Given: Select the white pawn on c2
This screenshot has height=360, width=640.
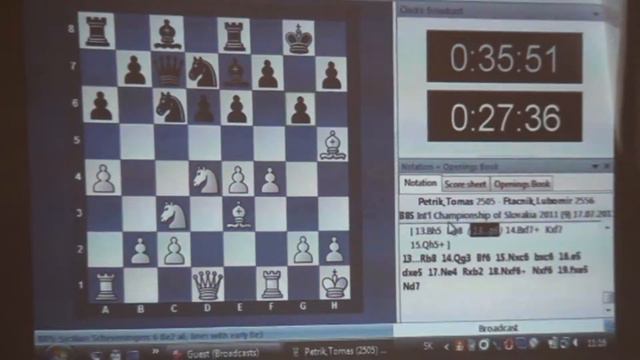Looking at the screenshot, I should coord(173,251).
